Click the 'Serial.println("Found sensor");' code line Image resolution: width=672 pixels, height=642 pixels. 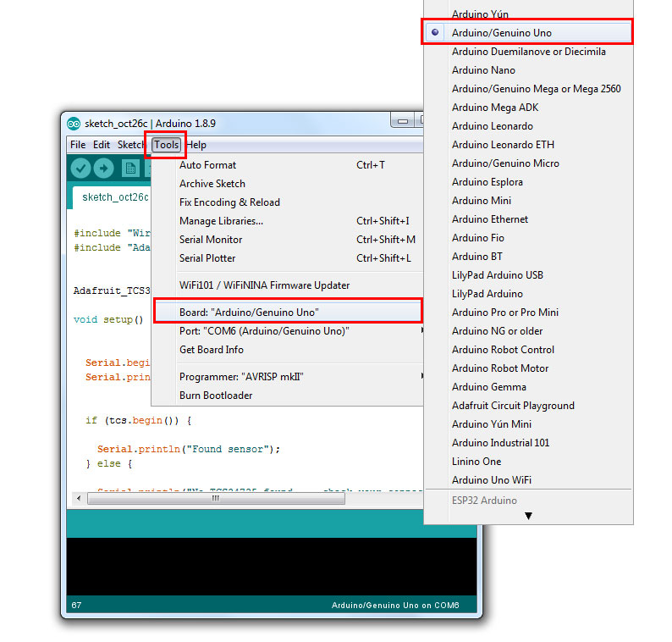point(189,450)
